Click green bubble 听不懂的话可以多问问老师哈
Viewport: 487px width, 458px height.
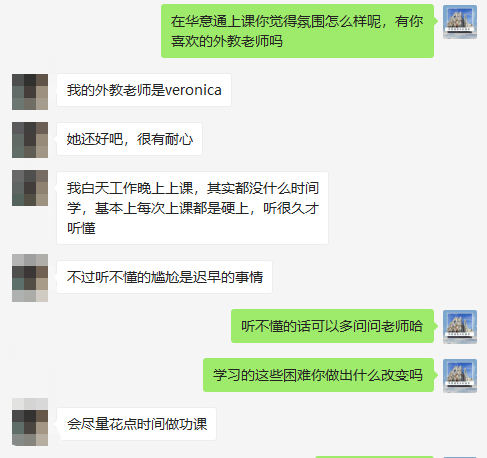(x=332, y=326)
